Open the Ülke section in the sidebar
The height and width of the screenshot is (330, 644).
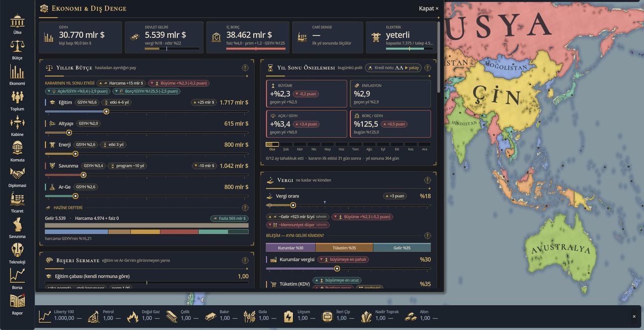click(17, 24)
